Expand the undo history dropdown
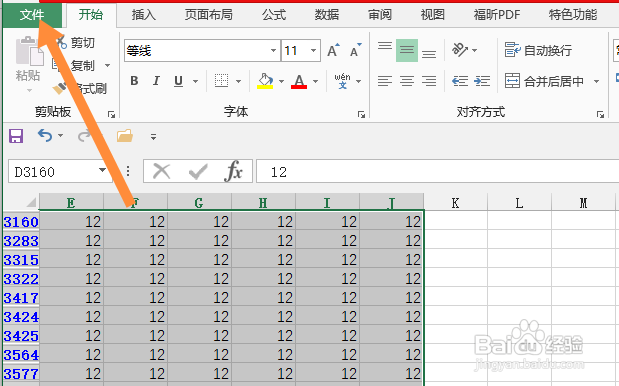The width and height of the screenshot is (619, 386). (60, 136)
